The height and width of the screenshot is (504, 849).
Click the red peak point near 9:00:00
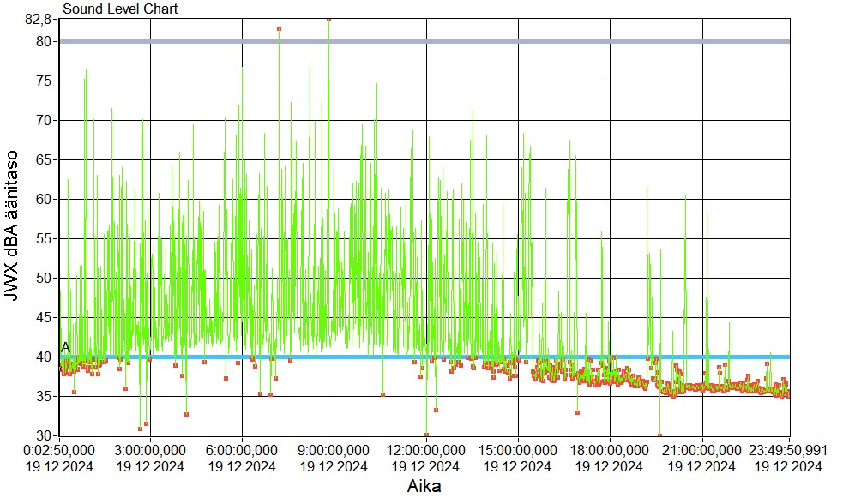coord(328,20)
